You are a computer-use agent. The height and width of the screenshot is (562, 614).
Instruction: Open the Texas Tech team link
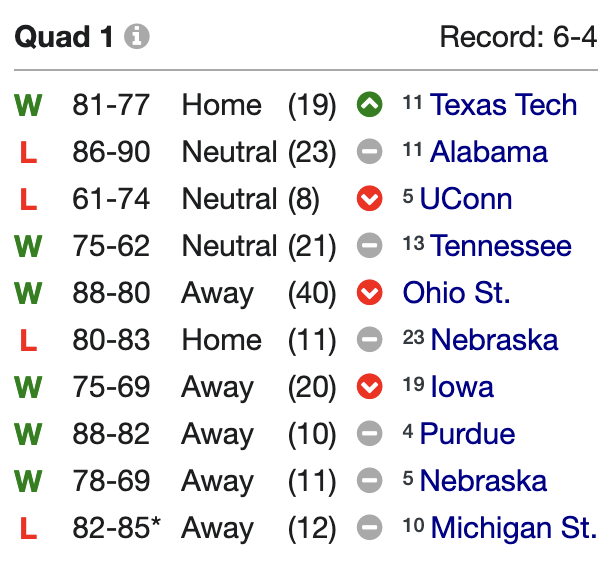503,105
